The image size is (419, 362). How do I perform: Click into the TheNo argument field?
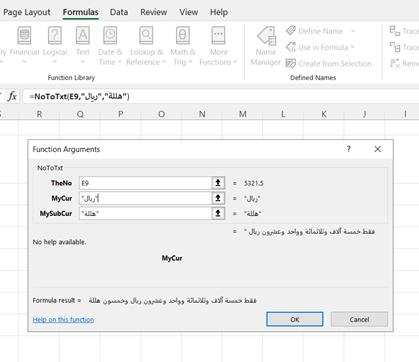coord(145,183)
